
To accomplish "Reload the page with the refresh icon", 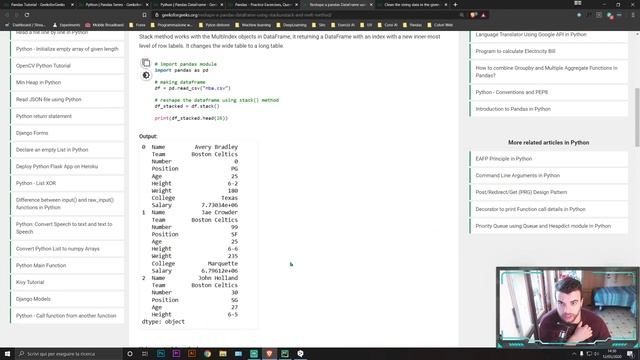I will pos(27,15).
